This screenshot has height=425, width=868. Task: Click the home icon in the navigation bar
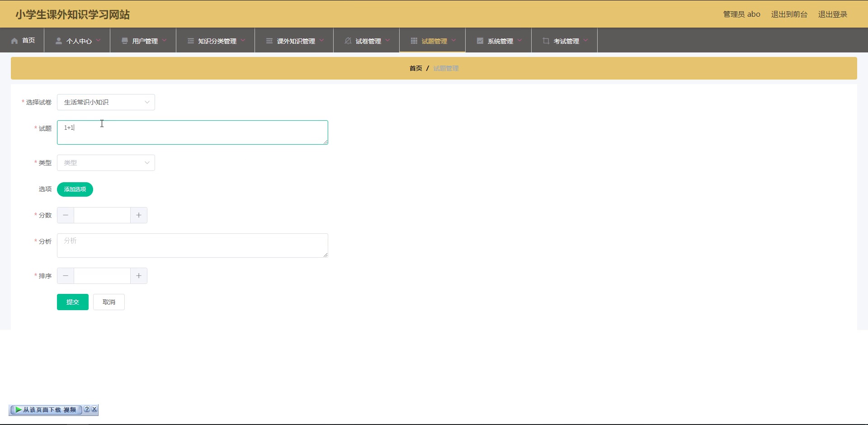(14, 41)
